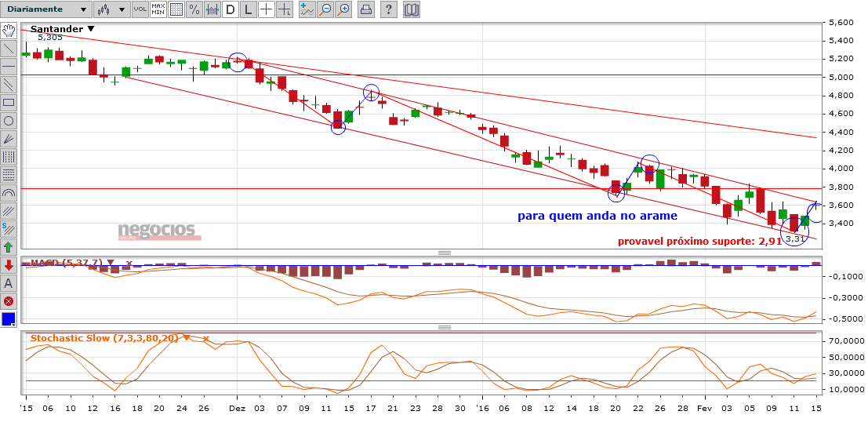Viewport: 868px width, 422px height.
Task: Select the text annotation tool
Action: click(x=9, y=283)
